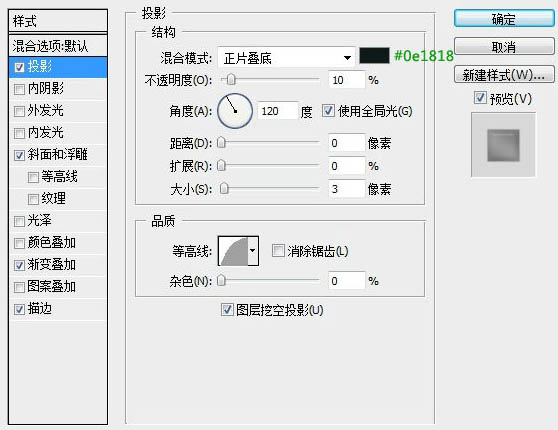Click the 不透明度 opacity slider handle
Viewport: 558px width, 430px height.
pyautogui.click(x=231, y=80)
